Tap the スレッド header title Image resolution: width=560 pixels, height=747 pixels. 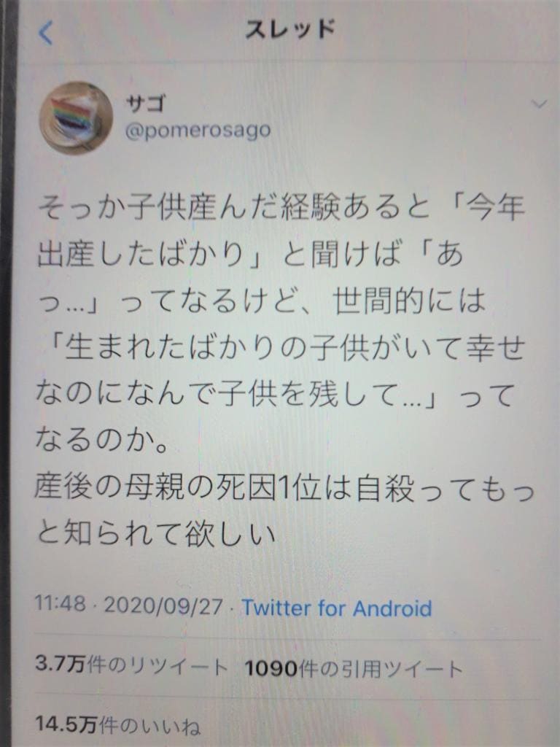tap(290, 29)
